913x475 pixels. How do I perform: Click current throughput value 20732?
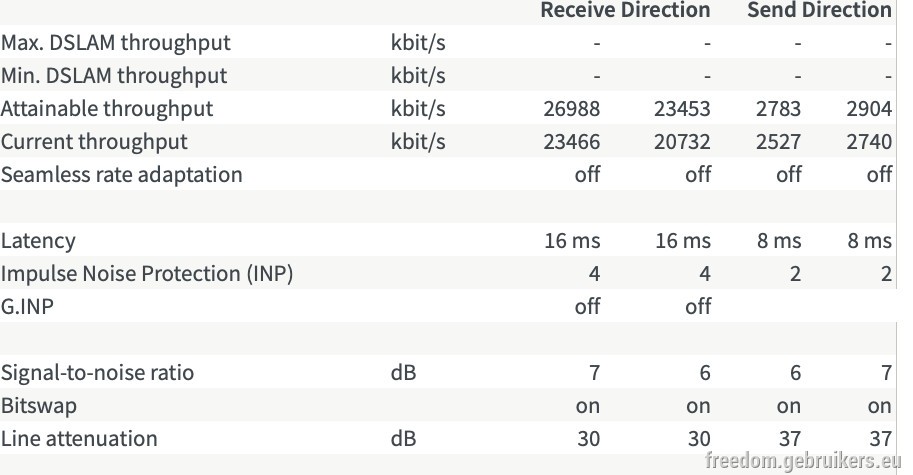point(682,142)
